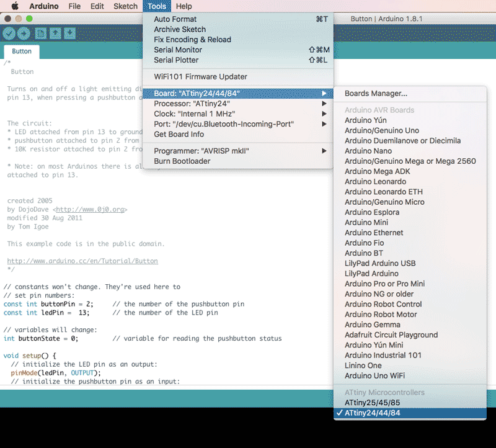The width and height of the screenshot is (496, 448).
Task: Select Arduino/Genuino Mega or Mega 2560
Action: (x=410, y=161)
